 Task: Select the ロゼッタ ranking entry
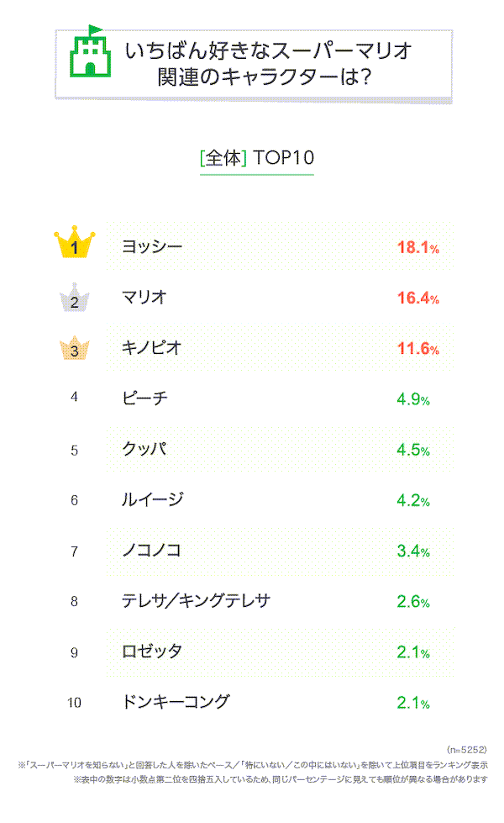coord(152,652)
